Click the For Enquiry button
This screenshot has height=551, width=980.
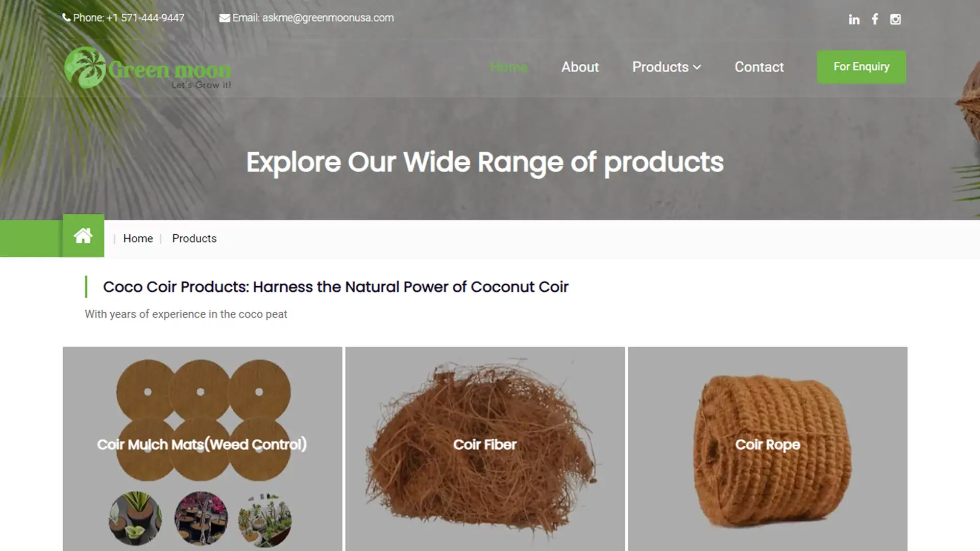pos(862,67)
